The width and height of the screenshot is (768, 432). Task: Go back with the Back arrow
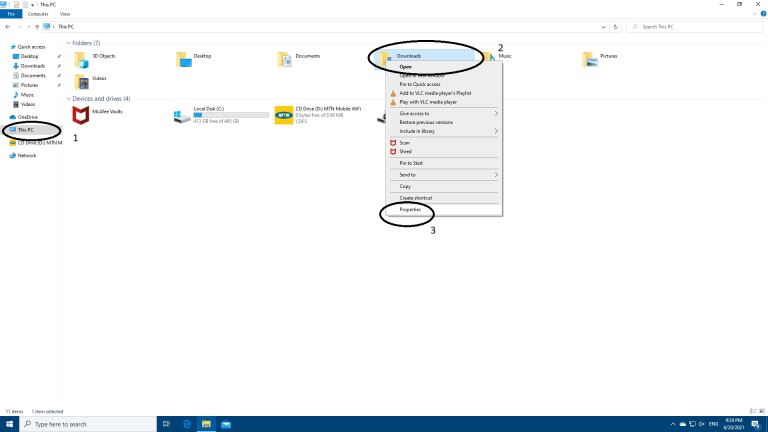(8, 27)
